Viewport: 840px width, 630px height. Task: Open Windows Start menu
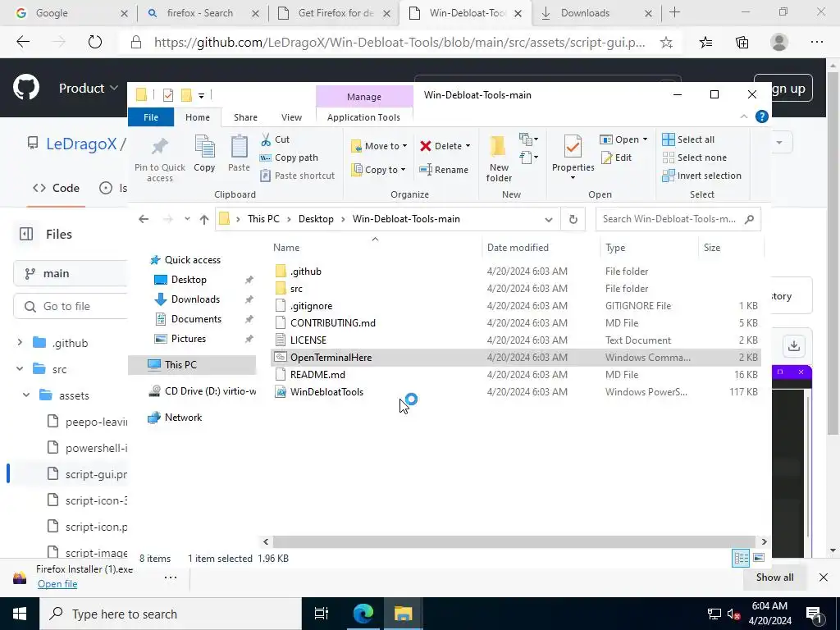coord(20,614)
